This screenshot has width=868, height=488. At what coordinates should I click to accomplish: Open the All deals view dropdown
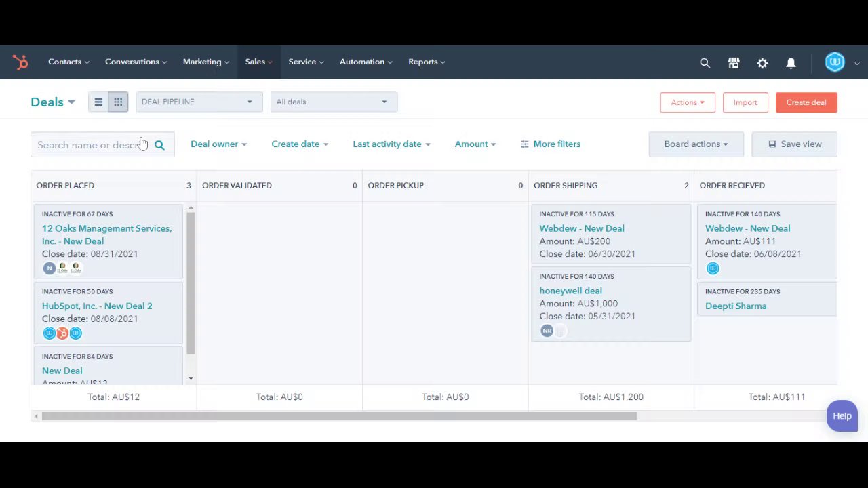(334, 102)
